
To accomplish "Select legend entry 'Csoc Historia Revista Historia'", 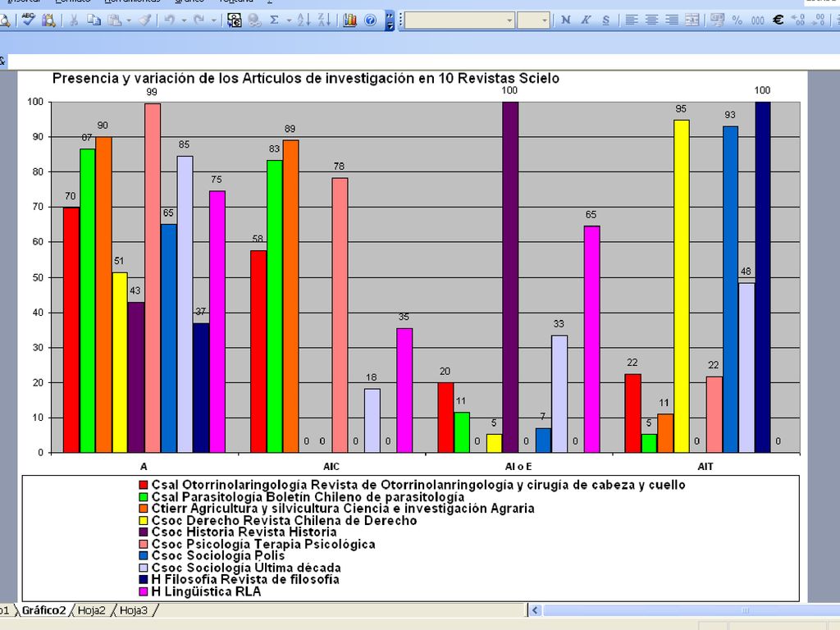I will [244, 532].
